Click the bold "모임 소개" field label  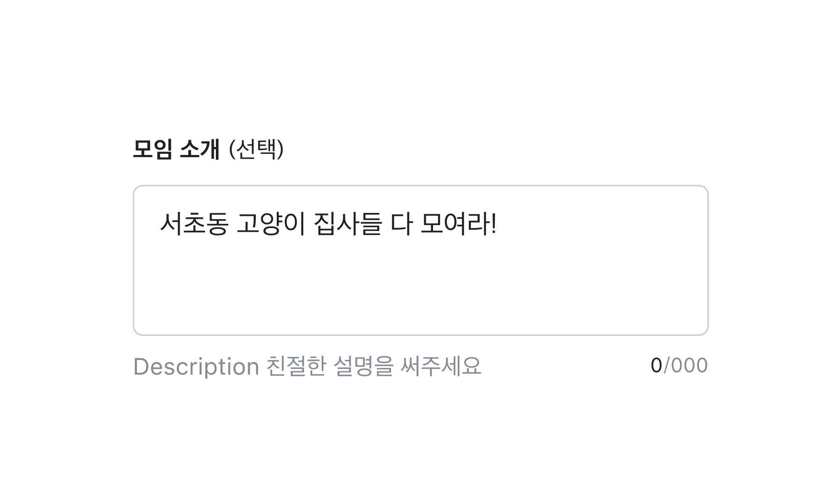(176, 149)
